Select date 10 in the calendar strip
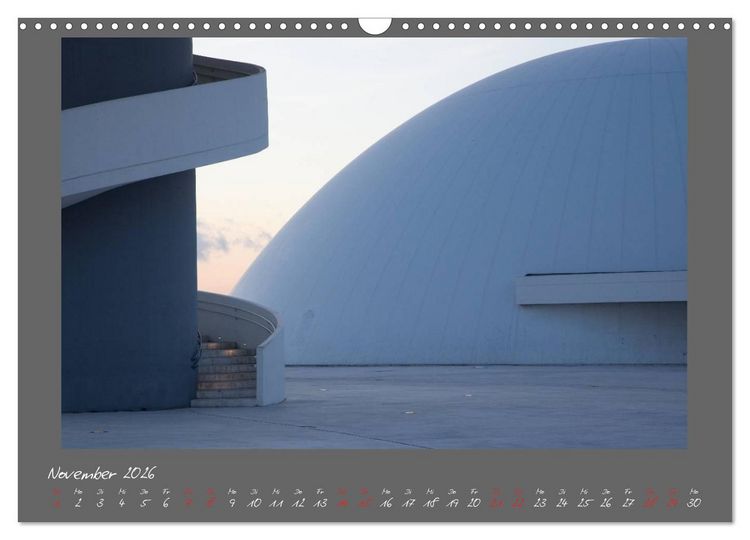Image resolution: width=750 pixels, height=540 pixels. point(254,503)
